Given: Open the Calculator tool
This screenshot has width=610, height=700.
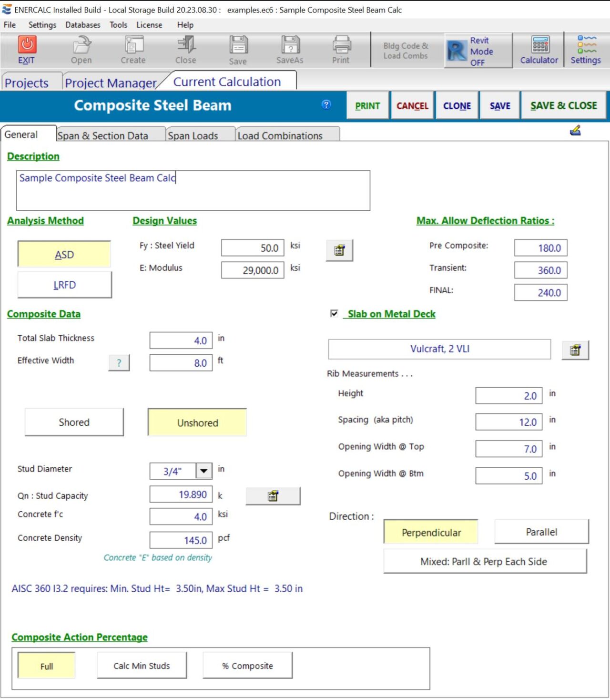Looking at the screenshot, I should 539,50.
